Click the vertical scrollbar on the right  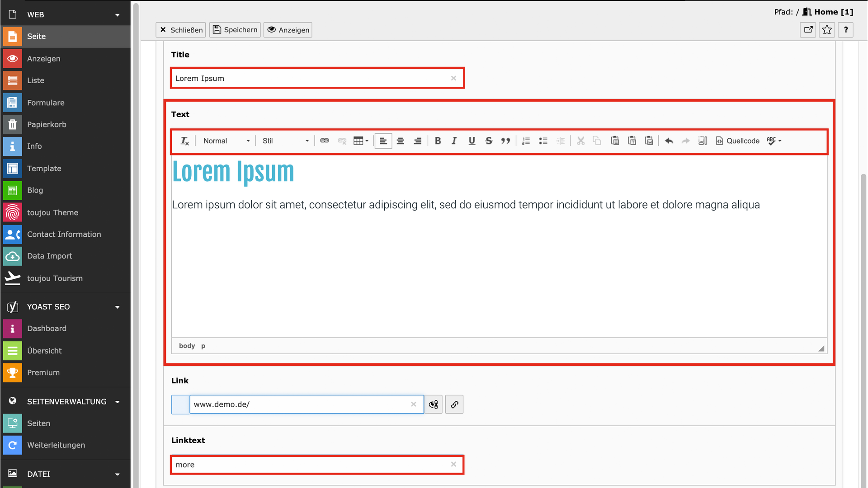(863, 316)
